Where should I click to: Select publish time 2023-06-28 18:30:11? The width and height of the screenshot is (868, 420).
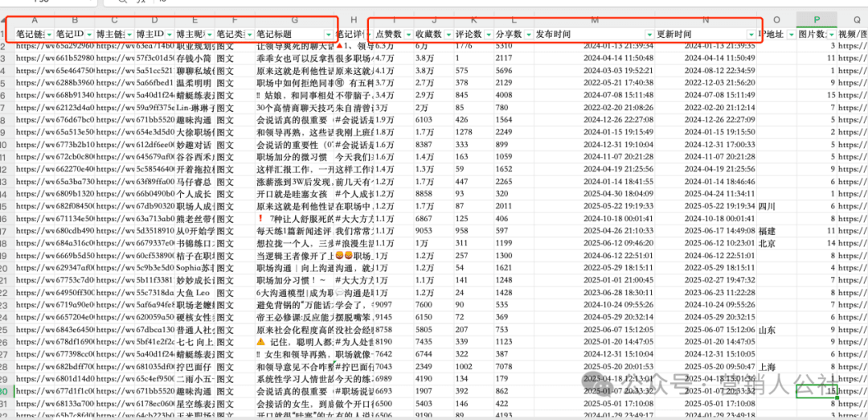[595, 293]
